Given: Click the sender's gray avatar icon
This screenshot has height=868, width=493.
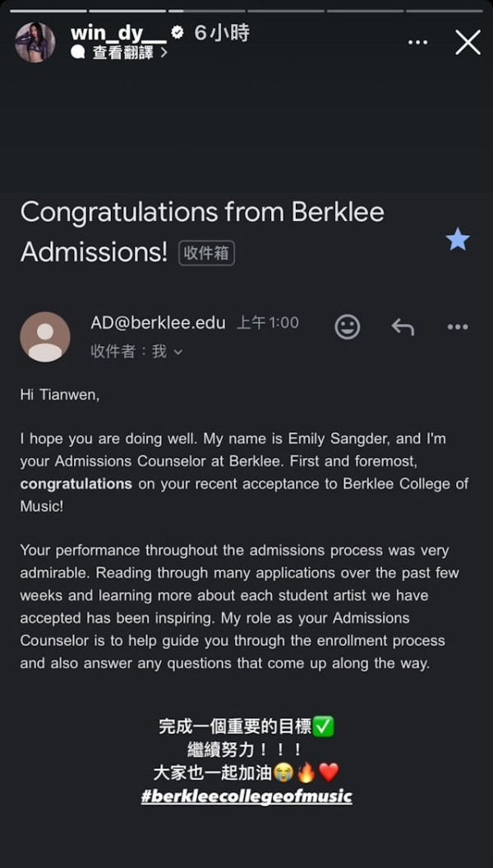Looking at the screenshot, I should 45,337.
